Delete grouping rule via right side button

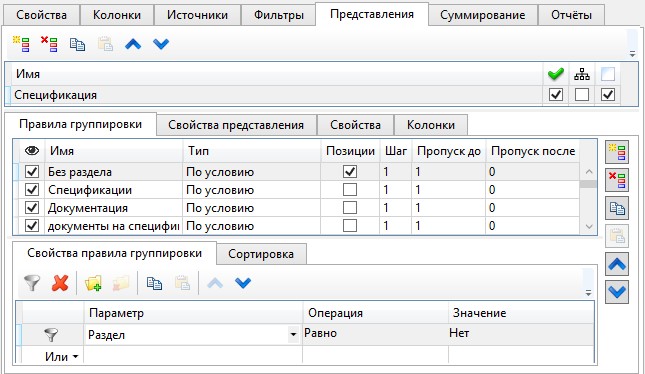[x=617, y=180]
